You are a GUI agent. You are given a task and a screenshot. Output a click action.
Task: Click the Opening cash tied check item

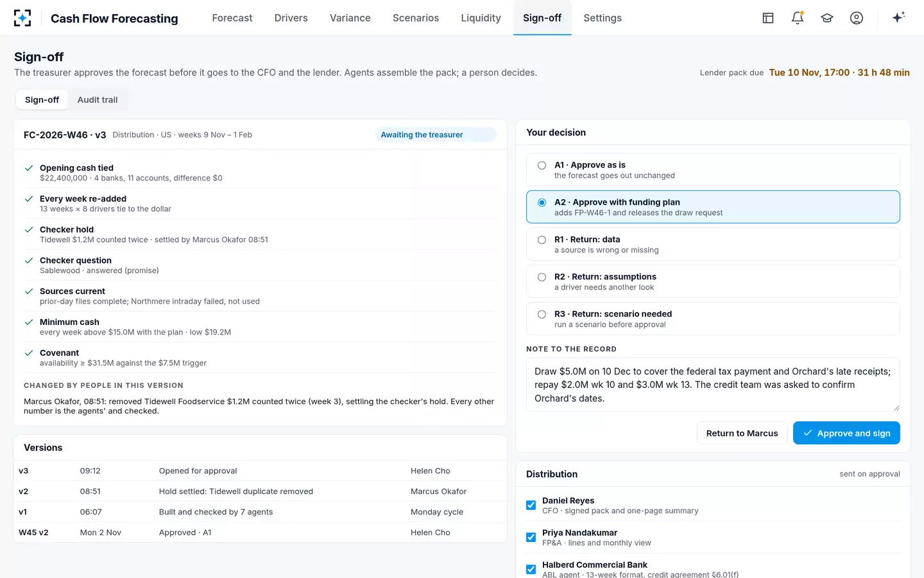pyautogui.click(x=260, y=173)
